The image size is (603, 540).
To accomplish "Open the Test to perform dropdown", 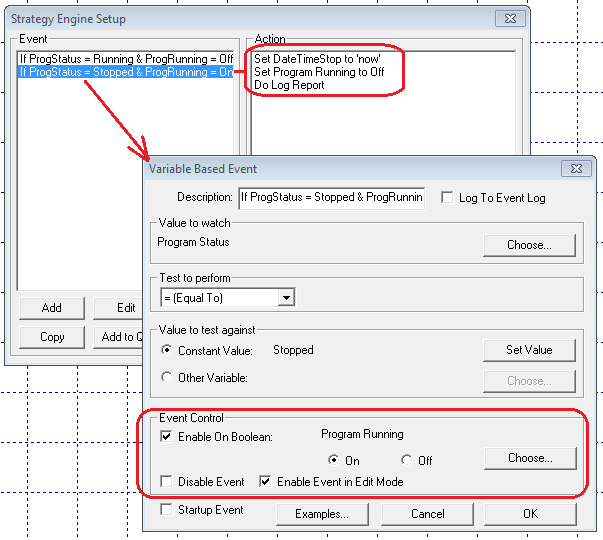I will (x=286, y=297).
